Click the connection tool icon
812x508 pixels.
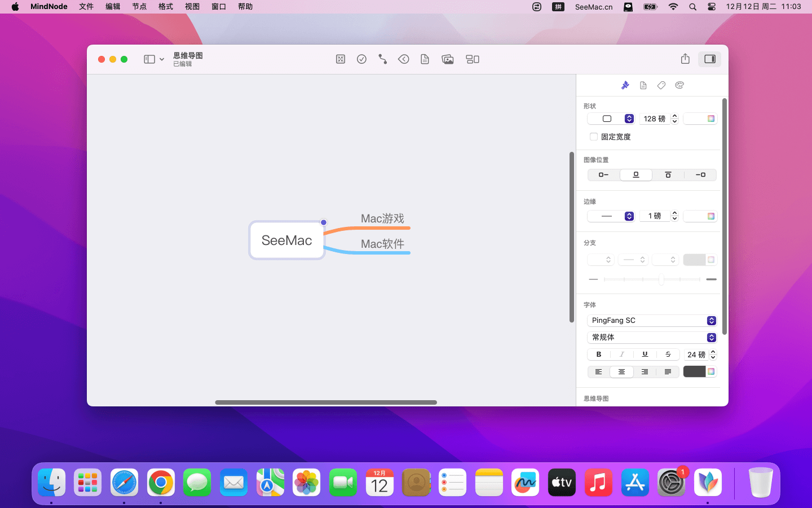[382, 59]
